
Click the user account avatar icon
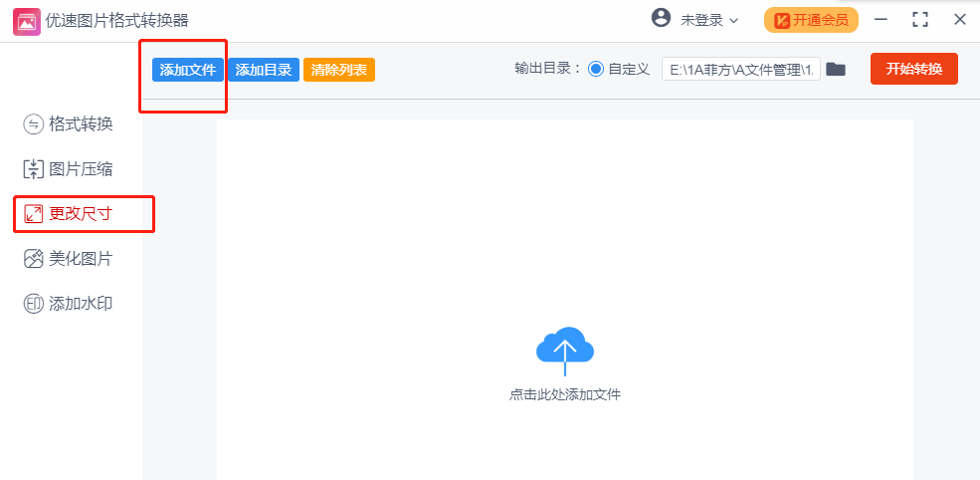tap(661, 18)
